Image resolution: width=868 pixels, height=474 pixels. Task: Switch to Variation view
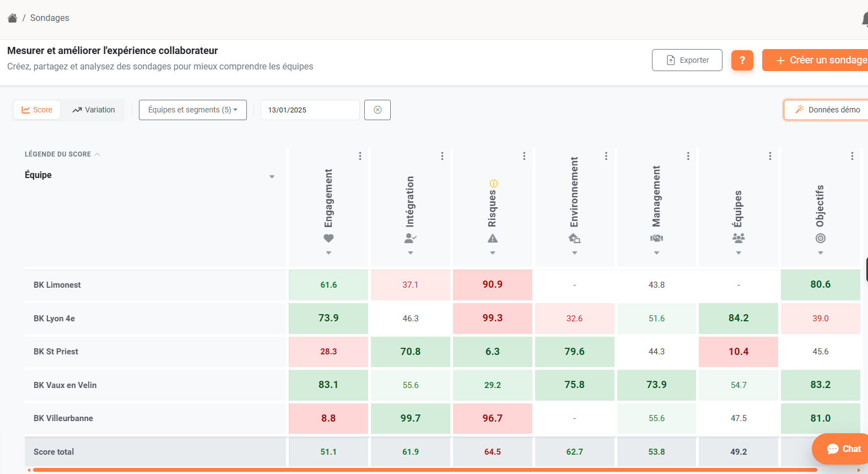[x=94, y=110]
